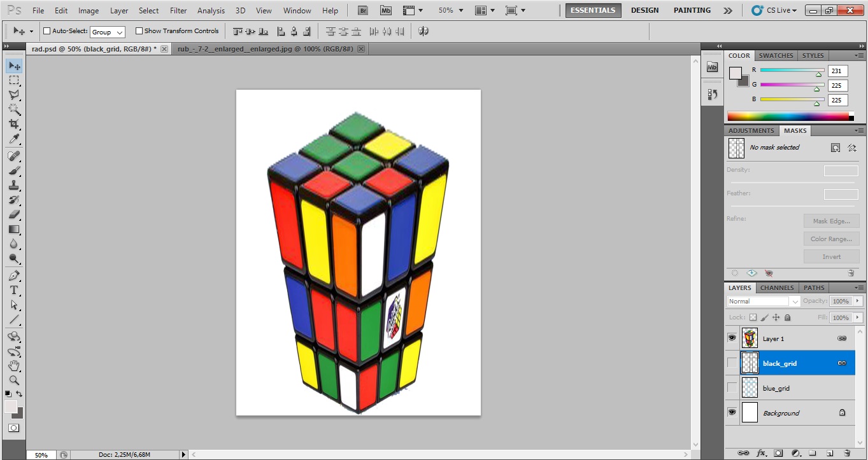This screenshot has height=460, width=868.
Task: Select the Blur tool
Action: 14,244
